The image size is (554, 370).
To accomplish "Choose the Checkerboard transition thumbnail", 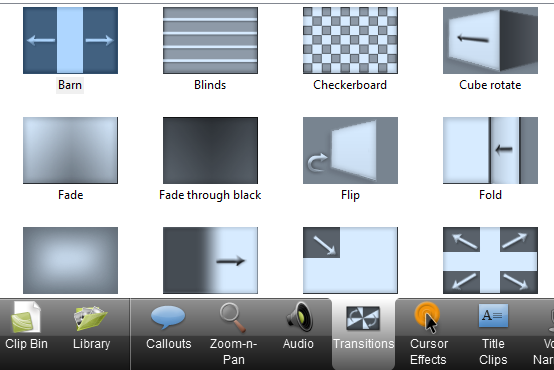I will click(x=350, y=40).
